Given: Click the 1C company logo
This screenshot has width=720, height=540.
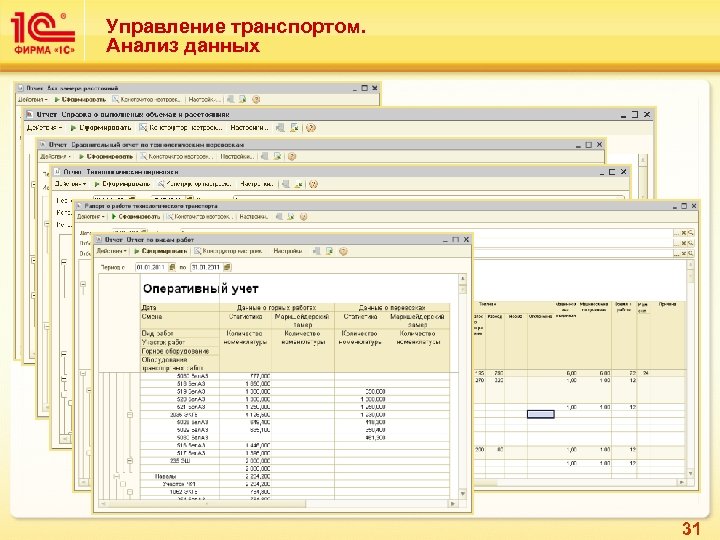Looking at the screenshot, I should click(x=43, y=33).
